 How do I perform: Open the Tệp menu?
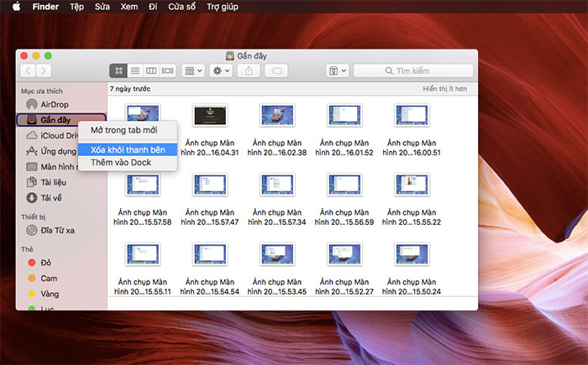pos(77,7)
